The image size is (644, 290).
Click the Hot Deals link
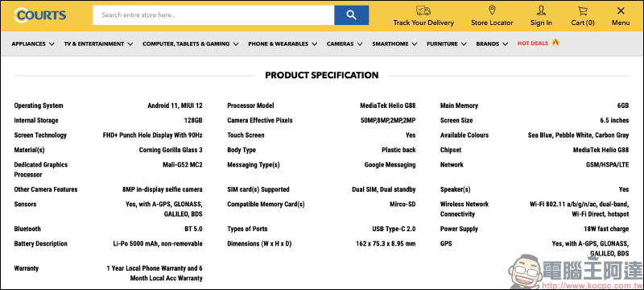point(533,43)
